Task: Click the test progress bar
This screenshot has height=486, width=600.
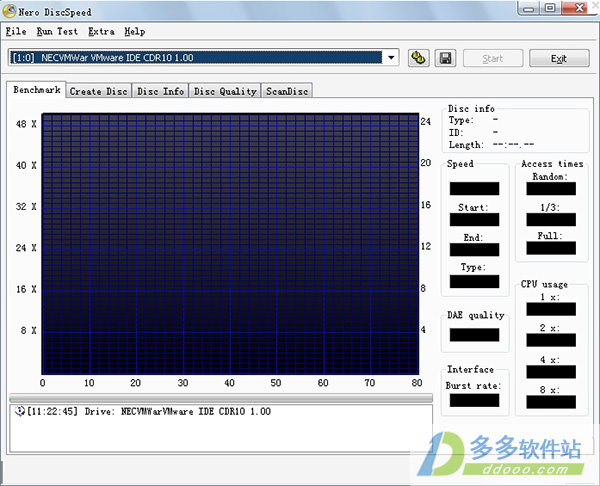Action: point(221,398)
